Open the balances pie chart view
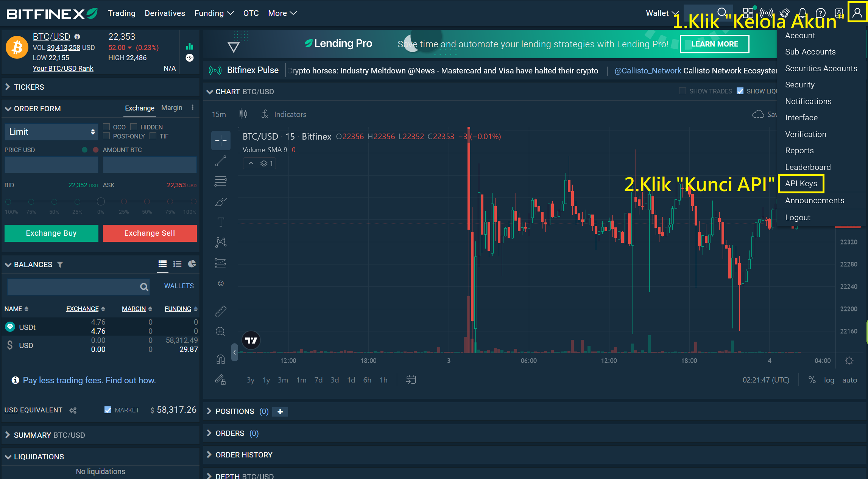 pos(192,264)
